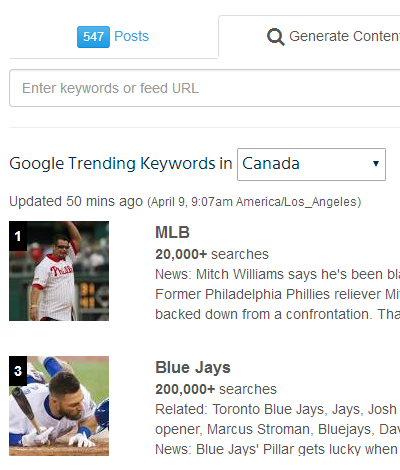Select the MLB trending keyword title
The height and width of the screenshot is (470, 400).
tap(172, 232)
